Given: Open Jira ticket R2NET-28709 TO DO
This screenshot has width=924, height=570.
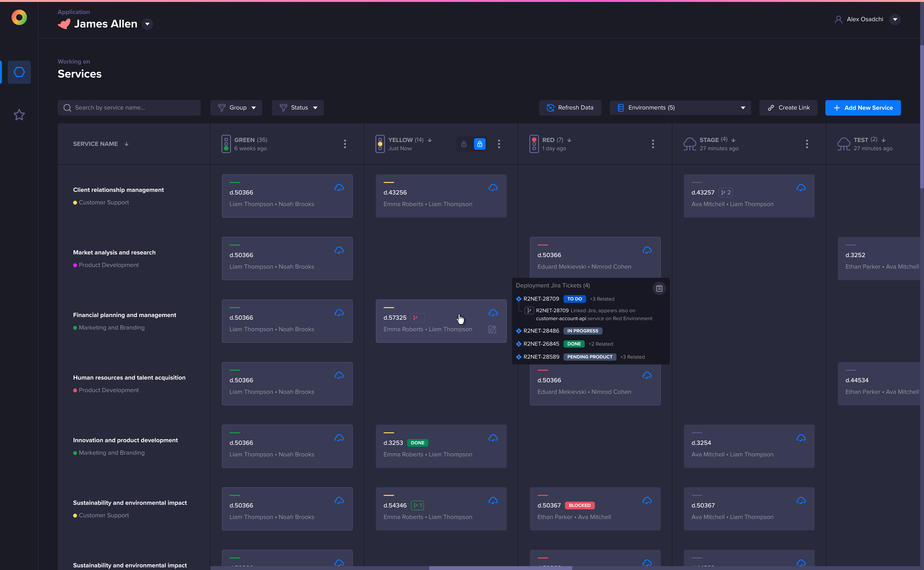Looking at the screenshot, I should [541, 299].
